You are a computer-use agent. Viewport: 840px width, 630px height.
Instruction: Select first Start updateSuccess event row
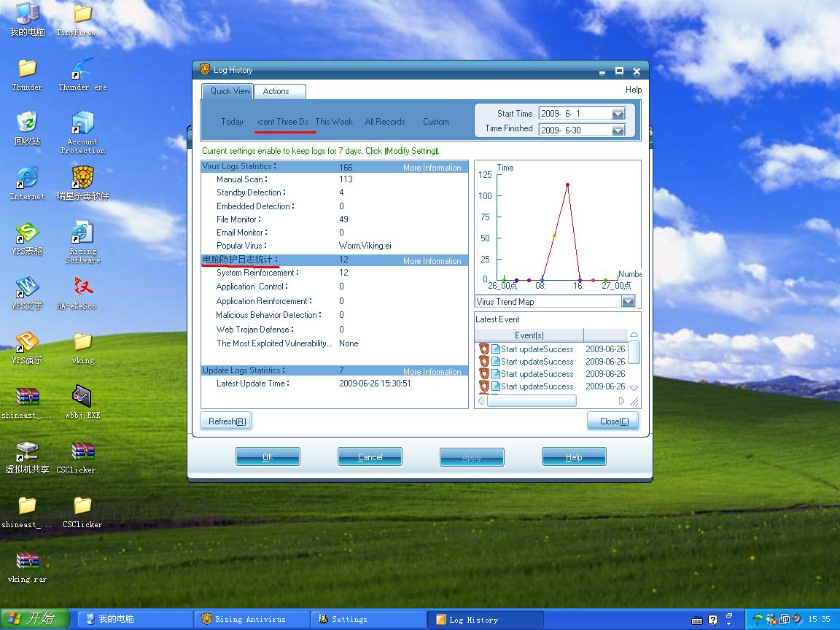(x=537, y=349)
